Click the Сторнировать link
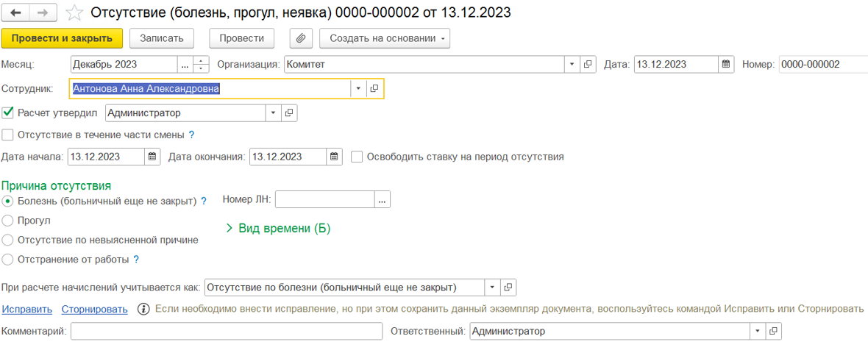The image size is (868, 350). point(94,309)
